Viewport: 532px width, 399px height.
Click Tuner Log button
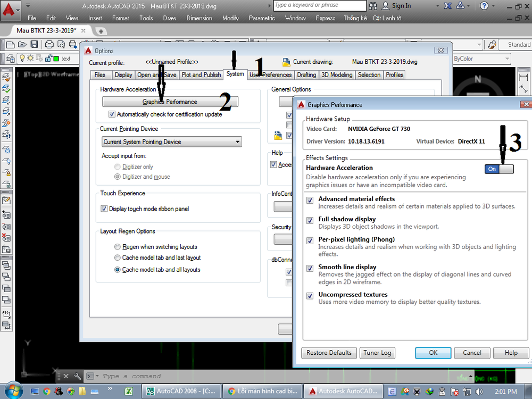pos(377,353)
